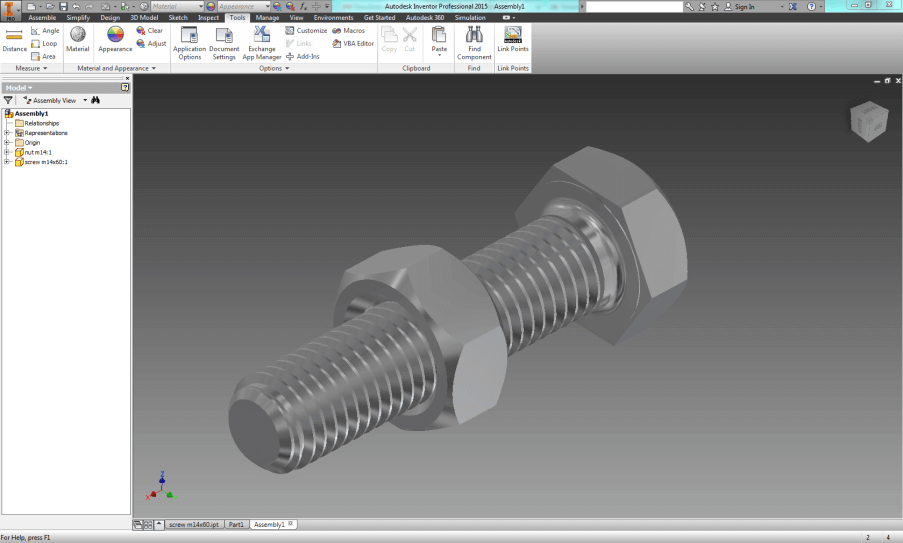Click Clear appearance overrides

tap(150, 31)
